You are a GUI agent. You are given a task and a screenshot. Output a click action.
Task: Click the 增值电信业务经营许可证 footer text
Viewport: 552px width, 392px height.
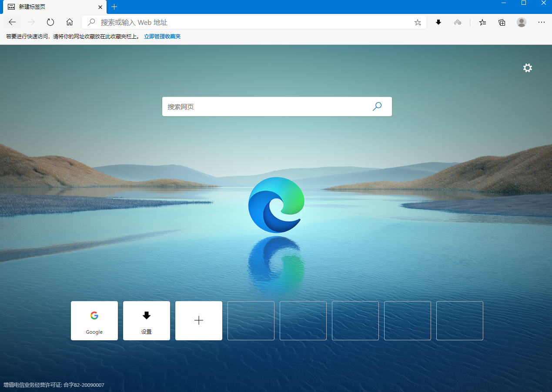point(54,385)
